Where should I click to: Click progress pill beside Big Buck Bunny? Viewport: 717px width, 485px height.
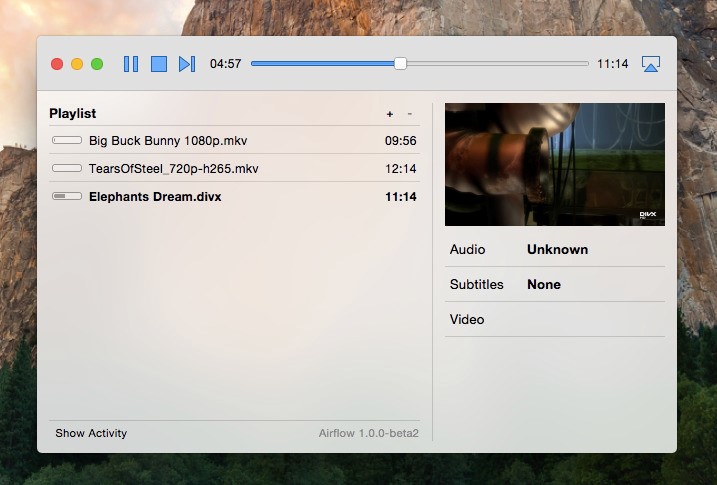point(67,140)
